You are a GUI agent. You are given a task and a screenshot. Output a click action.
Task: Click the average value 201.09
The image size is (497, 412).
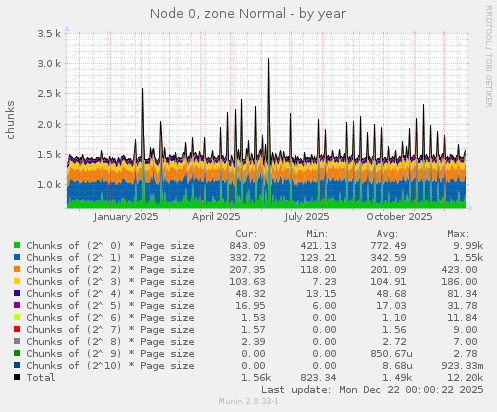click(388, 270)
